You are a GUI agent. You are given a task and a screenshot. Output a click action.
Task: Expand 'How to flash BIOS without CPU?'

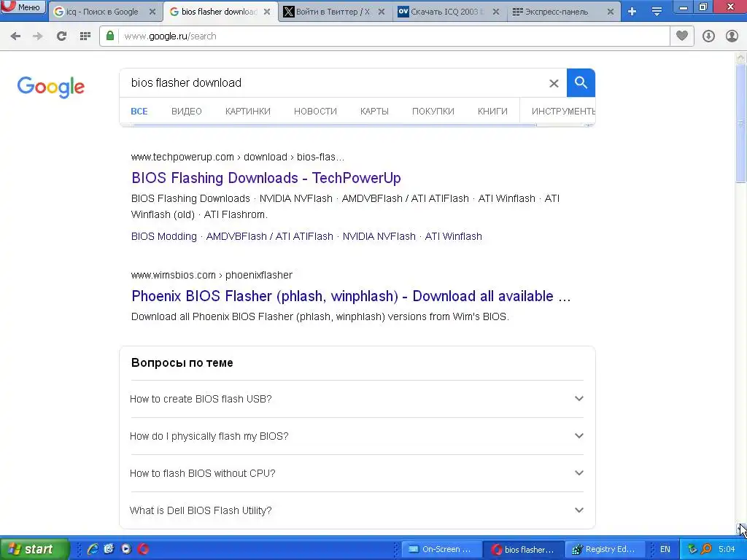coord(356,472)
